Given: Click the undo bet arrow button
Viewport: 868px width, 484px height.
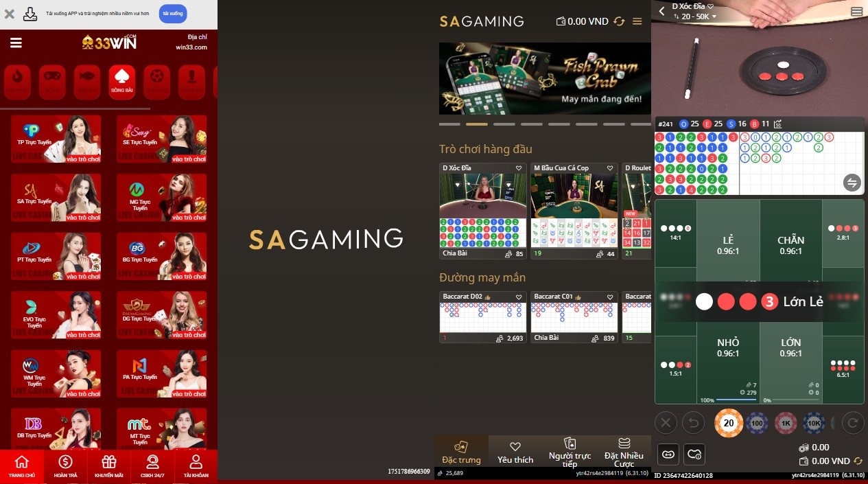Looking at the screenshot, I should pyautogui.click(x=693, y=422).
